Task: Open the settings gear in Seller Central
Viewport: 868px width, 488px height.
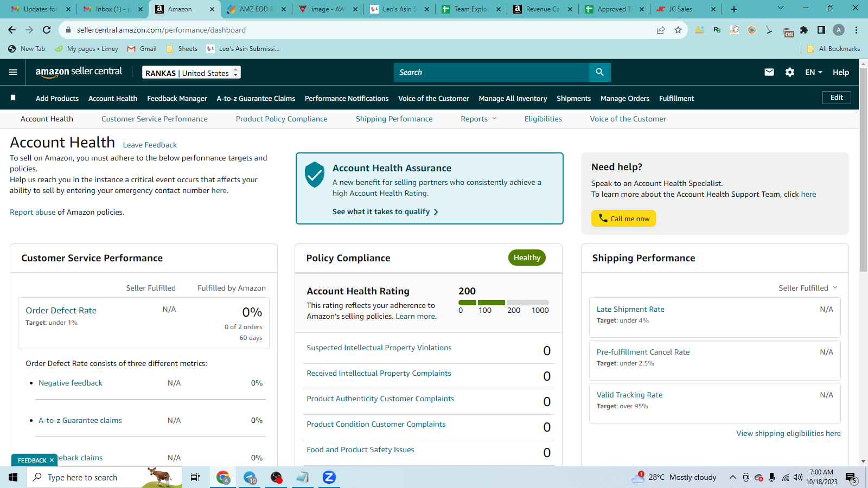Action: tap(790, 72)
